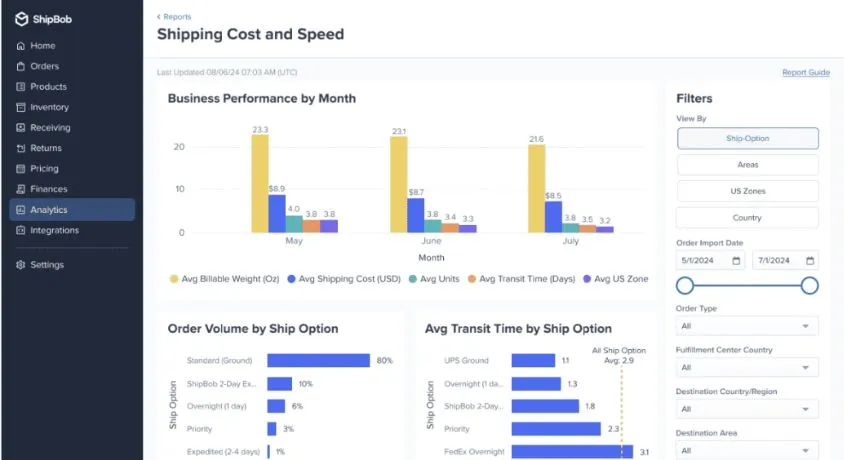Go back to Reports

click(174, 17)
